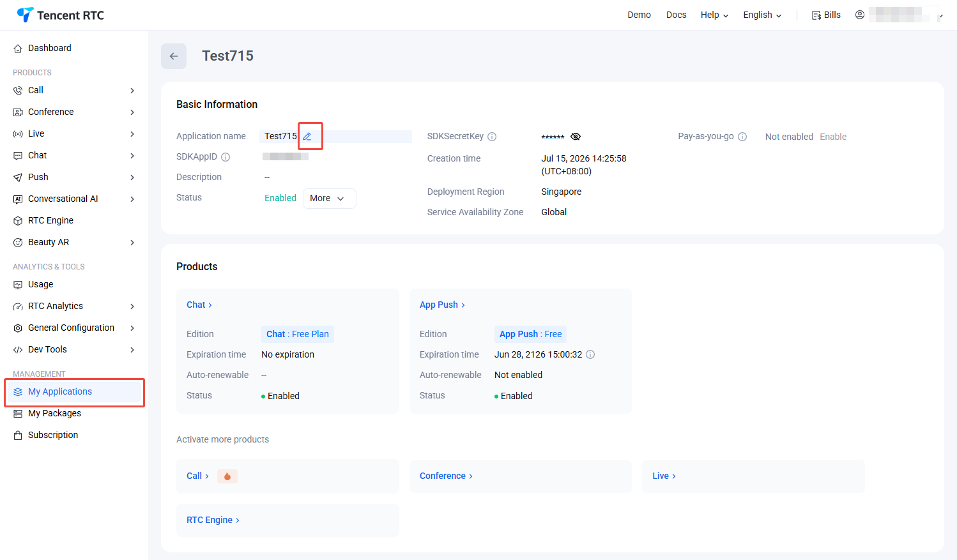Viewport: 957px width, 560px height.
Task: Open the App Push product link
Action: click(x=442, y=305)
